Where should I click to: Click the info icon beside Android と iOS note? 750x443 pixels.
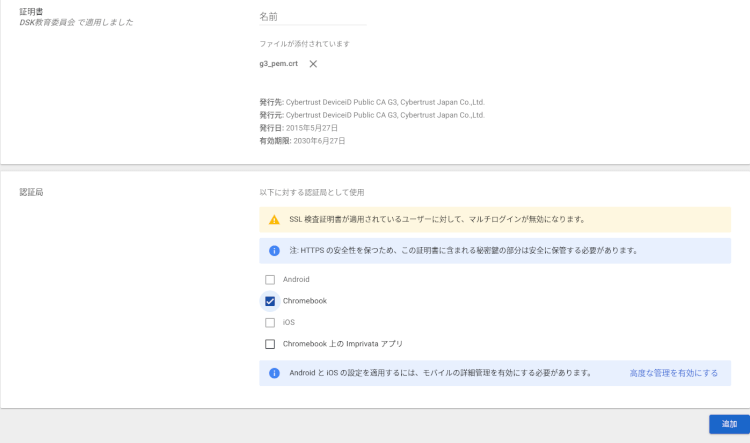pyautogui.click(x=274, y=373)
